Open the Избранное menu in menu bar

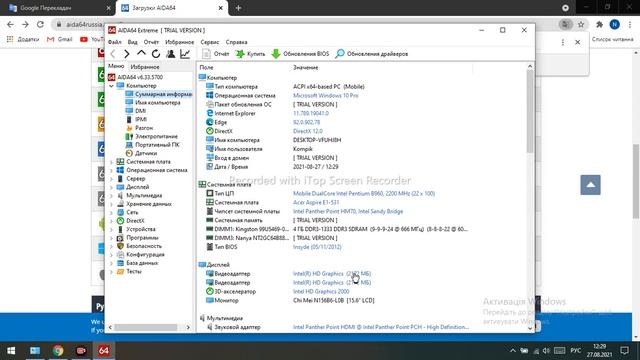(x=180, y=42)
